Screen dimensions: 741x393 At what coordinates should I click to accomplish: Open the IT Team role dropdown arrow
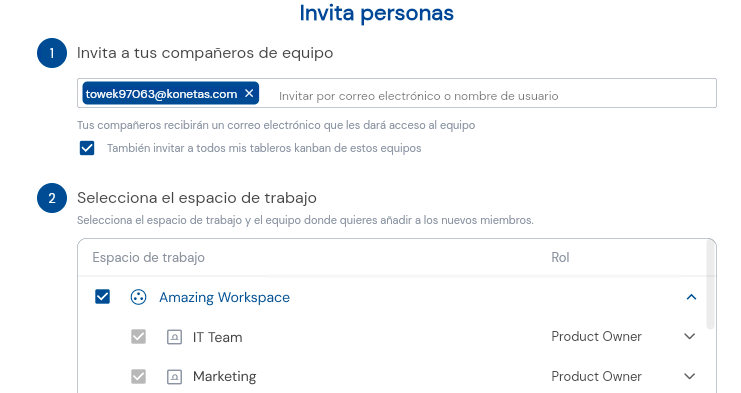point(689,336)
